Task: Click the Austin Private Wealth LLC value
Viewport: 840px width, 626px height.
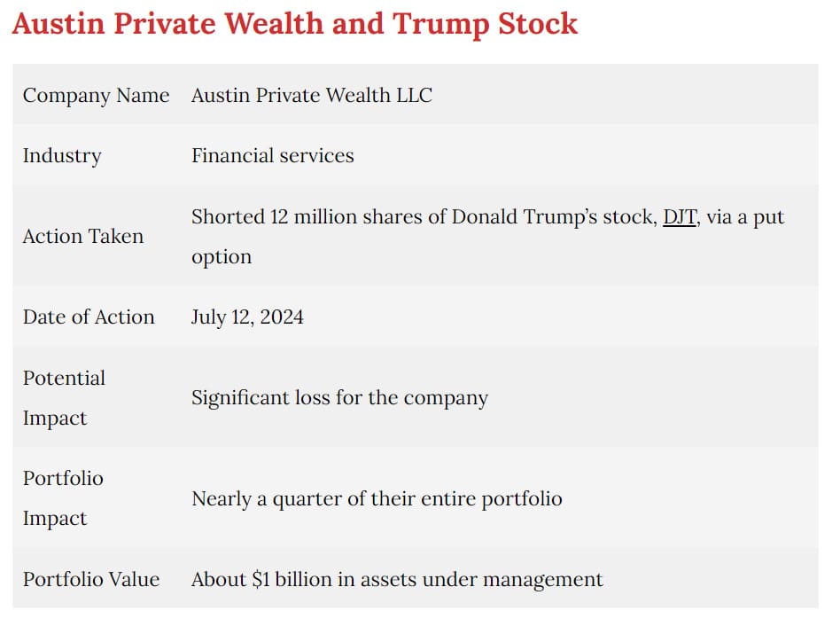Action: pos(312,96)
